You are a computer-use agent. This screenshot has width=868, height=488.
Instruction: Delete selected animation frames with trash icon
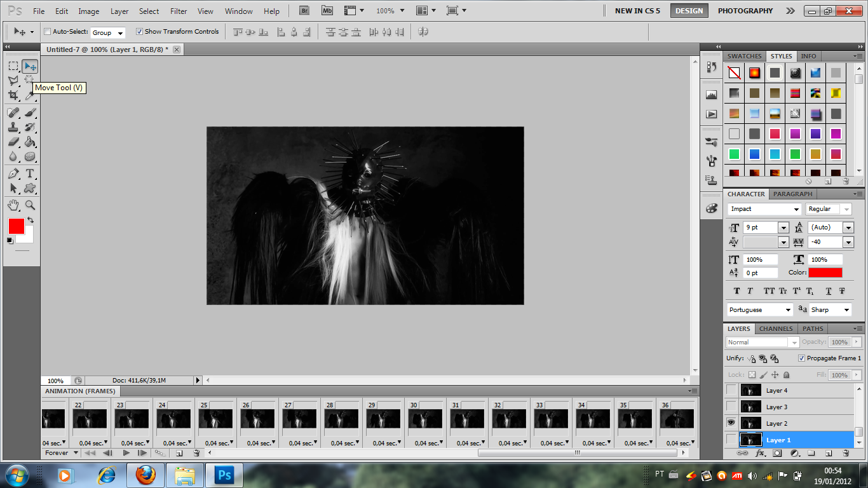point(196,453)
